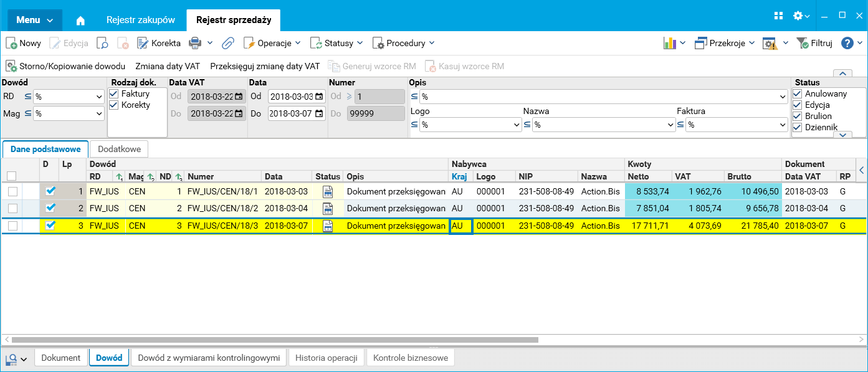The width and height of the screenshot is (868, 372).
Task: Click the window warning settings icon
Action: 770,43
